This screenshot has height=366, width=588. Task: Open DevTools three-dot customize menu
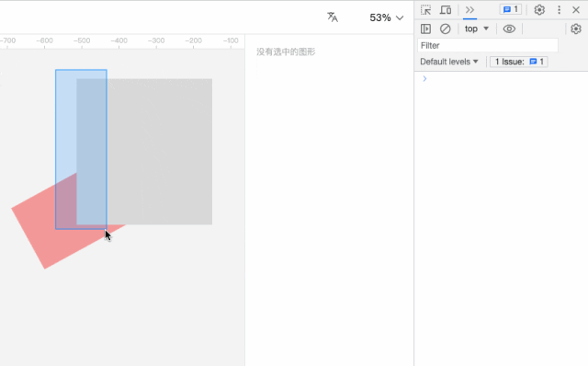(x=559, y=10)
